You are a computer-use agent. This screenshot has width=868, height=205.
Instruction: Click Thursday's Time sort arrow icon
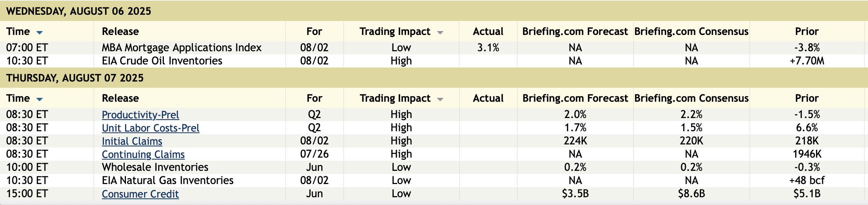[40, 99]
